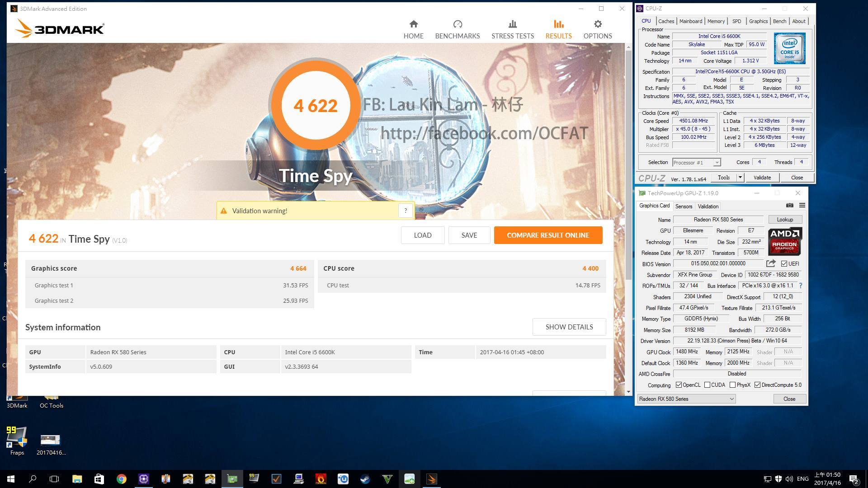Click the CPU-Z Tools button
868x488 pixels.
click(x=724, y=178)
